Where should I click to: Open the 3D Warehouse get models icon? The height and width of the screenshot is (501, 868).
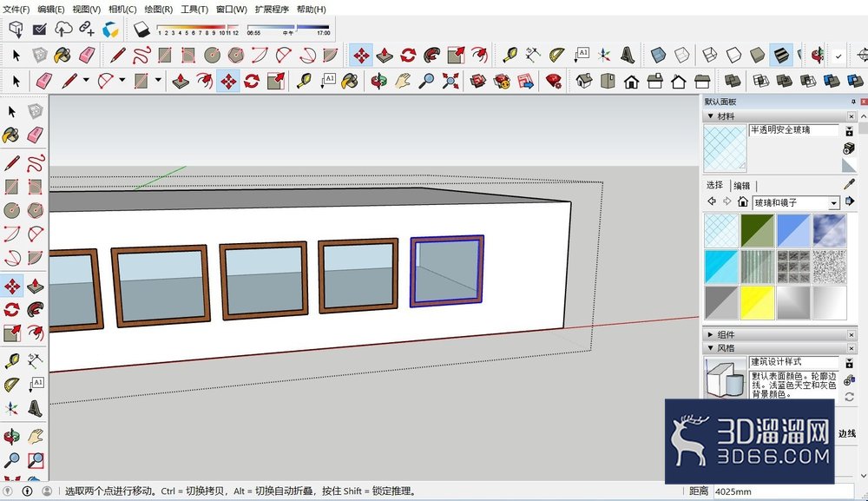16,29
